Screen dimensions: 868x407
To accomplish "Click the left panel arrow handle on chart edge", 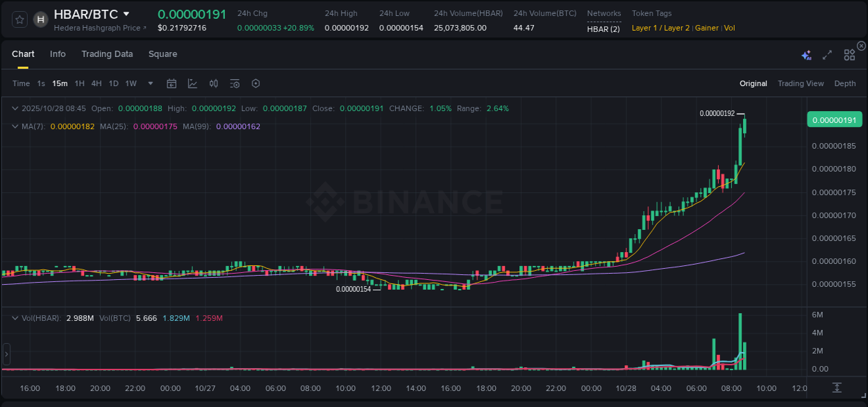I will [6, 354].
